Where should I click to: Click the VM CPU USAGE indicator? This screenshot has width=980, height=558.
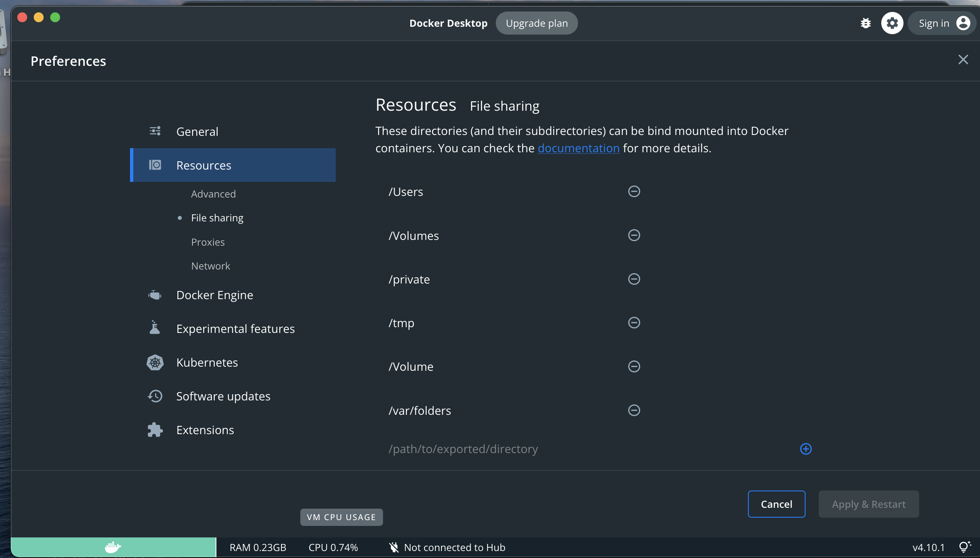[341, 517]
